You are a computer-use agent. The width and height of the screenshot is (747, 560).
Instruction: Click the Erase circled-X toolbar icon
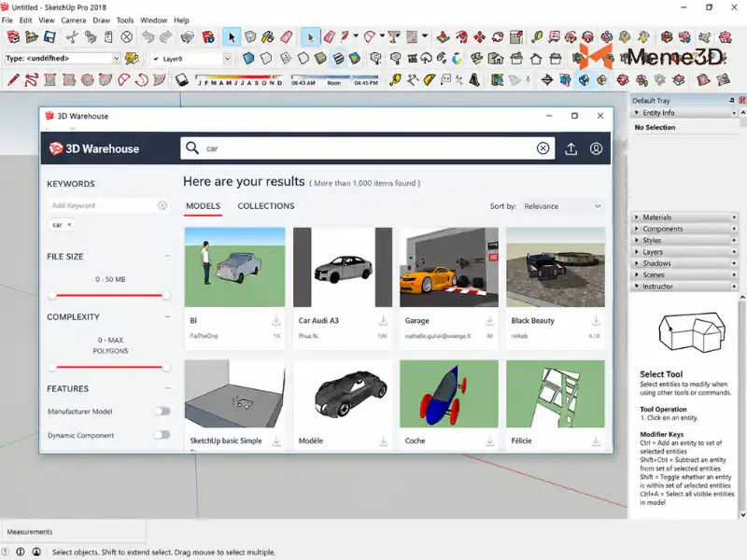[x=127, y=36]
